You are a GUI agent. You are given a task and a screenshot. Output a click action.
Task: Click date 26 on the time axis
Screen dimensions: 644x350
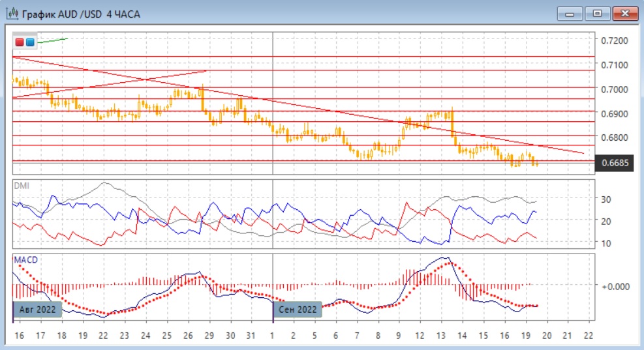187,335
